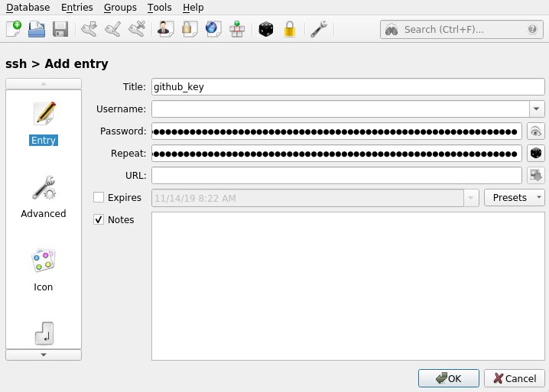Open settings wrench icon
The image size is (549, 392).
[x=319, y=29]
